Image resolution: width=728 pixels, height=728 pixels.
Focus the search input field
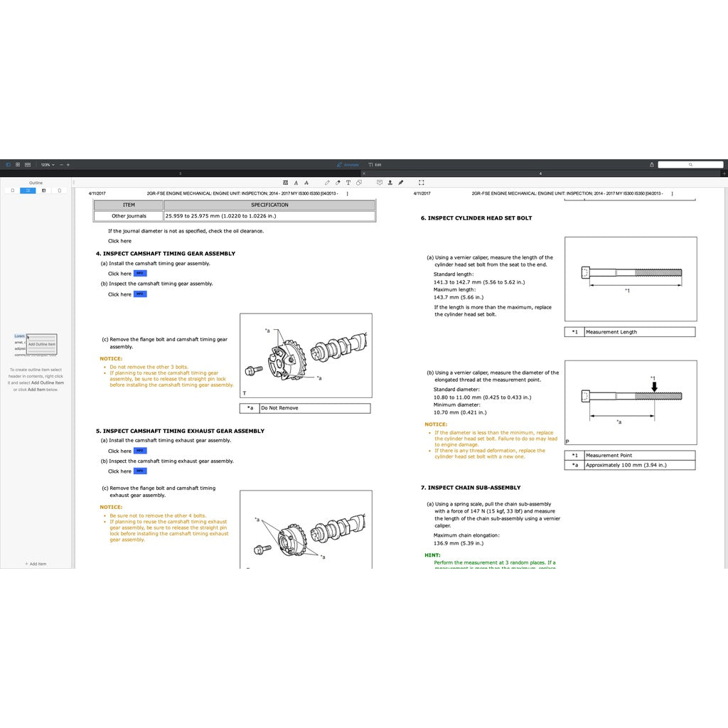(690, 164)
